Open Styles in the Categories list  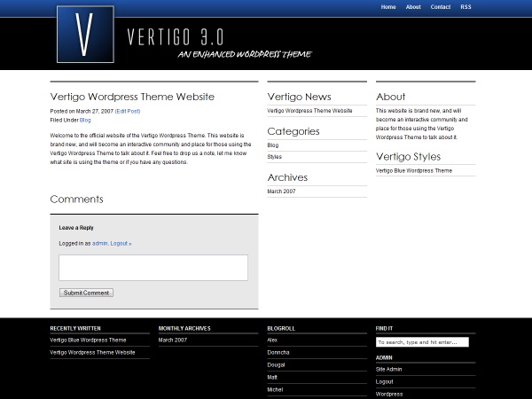pyautogui.click(x=274, y=157)
